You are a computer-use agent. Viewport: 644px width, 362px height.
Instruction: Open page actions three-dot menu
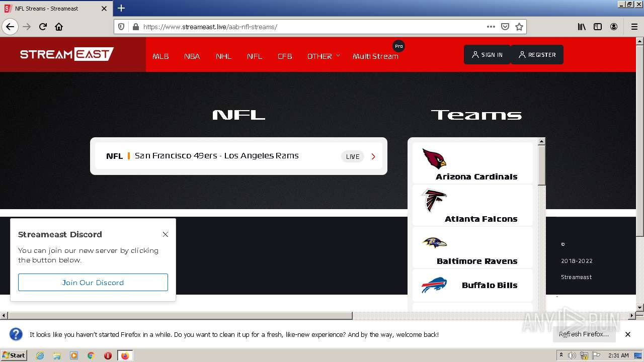point(491,27)
